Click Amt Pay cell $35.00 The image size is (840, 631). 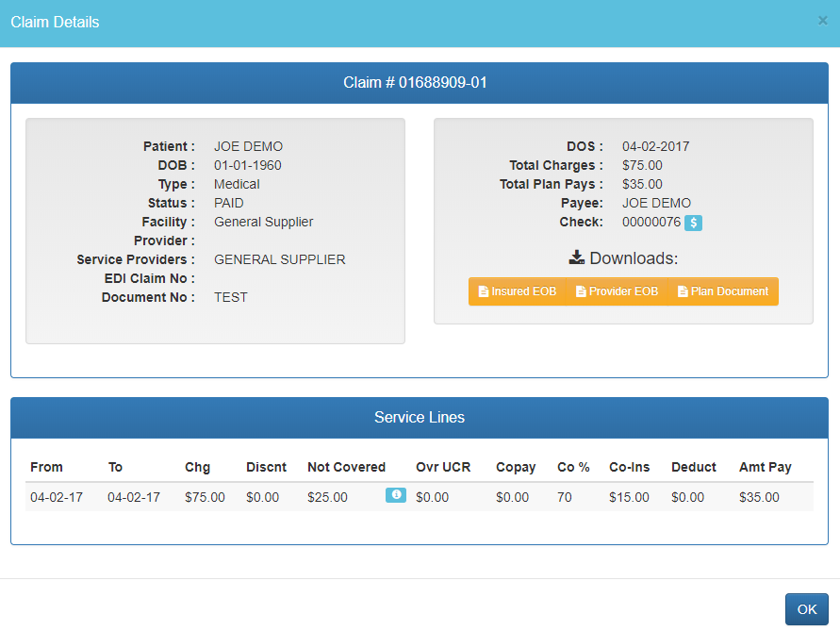coord(759,497)
